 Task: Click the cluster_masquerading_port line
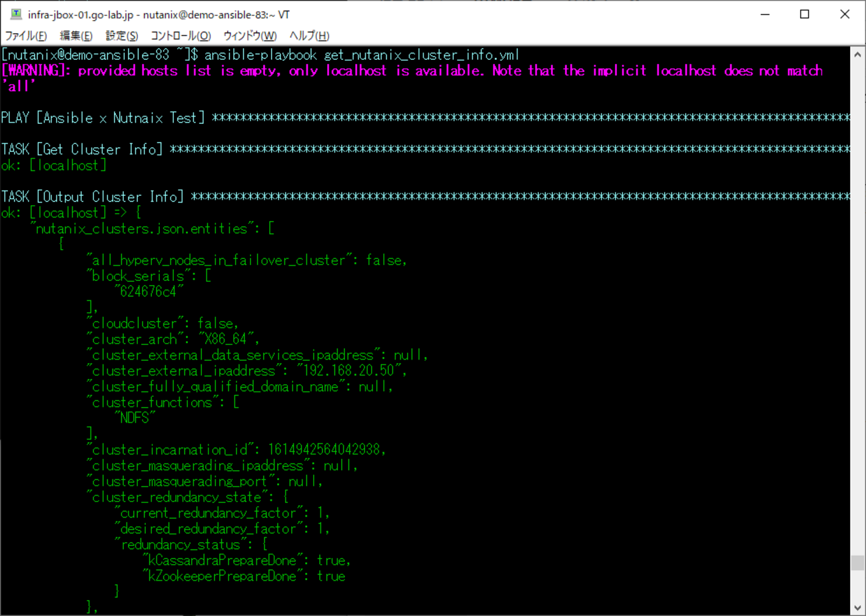tap(205, 481)
